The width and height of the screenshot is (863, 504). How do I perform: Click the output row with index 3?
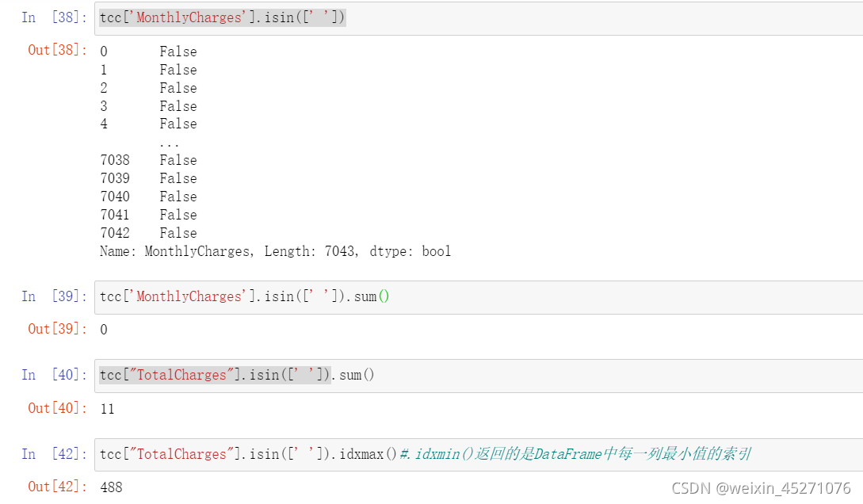pyautogui.click(x=149, y=106)
